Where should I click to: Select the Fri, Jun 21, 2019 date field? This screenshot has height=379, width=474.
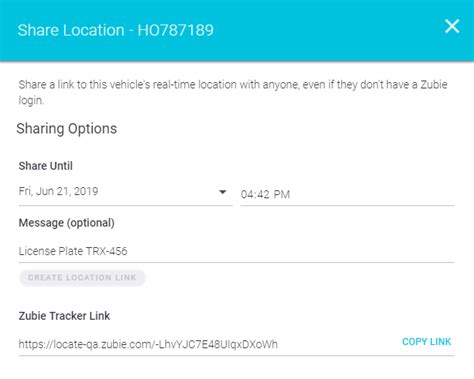(x=125, y=192)
